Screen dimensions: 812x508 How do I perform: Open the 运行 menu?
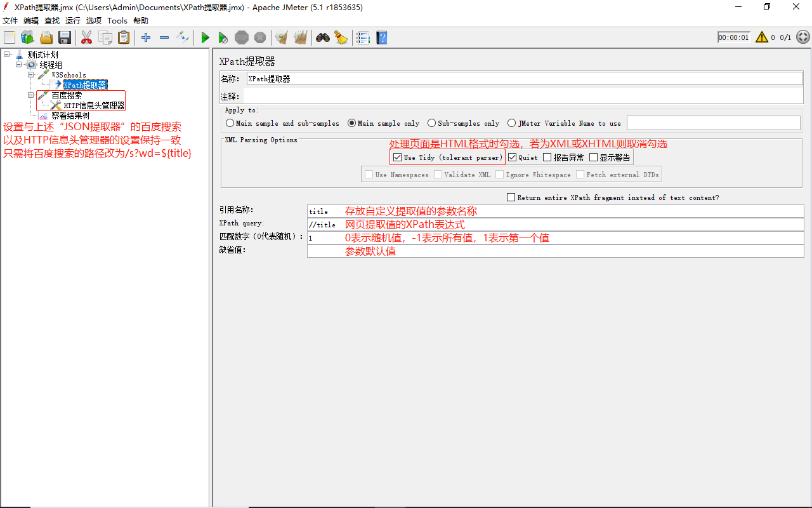[73, 21]
